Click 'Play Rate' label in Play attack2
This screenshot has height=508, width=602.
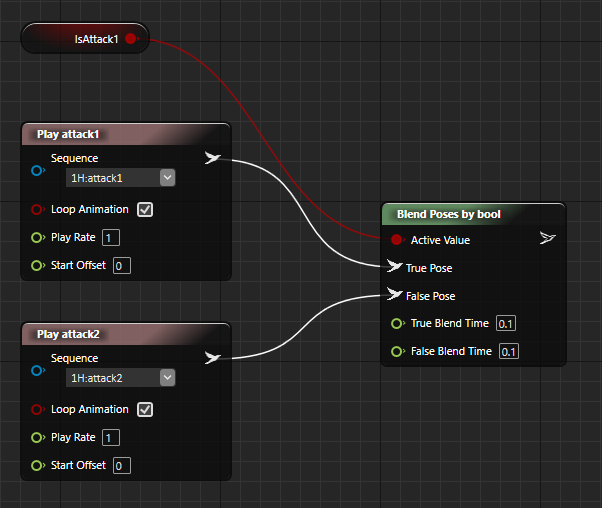73,438
